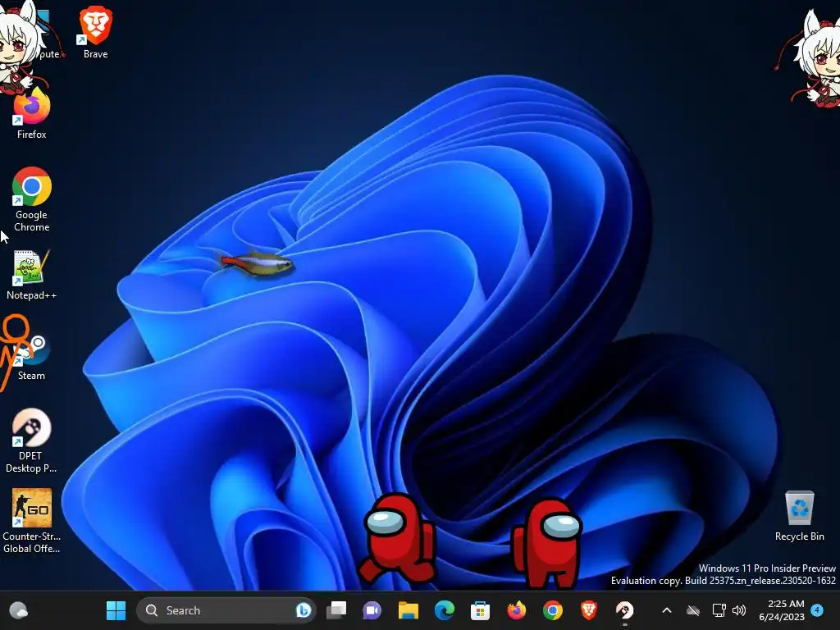Open the Brave browser desktop shortcut
The width and height of the screenshot is (840, 630).
pos(95,31)
